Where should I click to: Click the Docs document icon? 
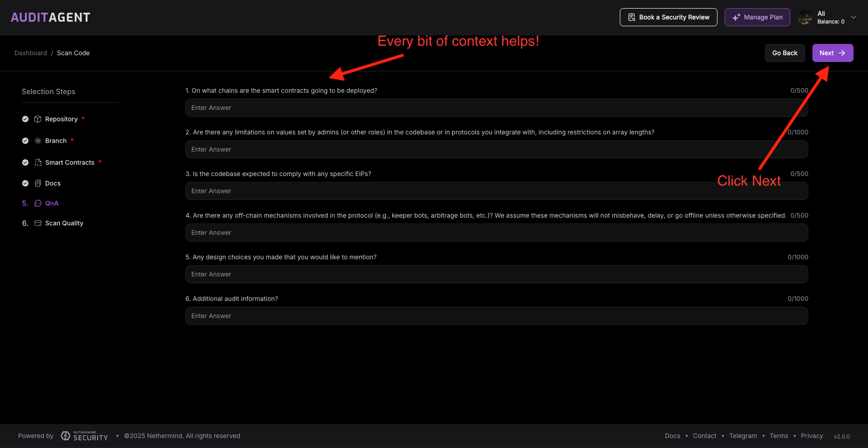click(38, 183)
